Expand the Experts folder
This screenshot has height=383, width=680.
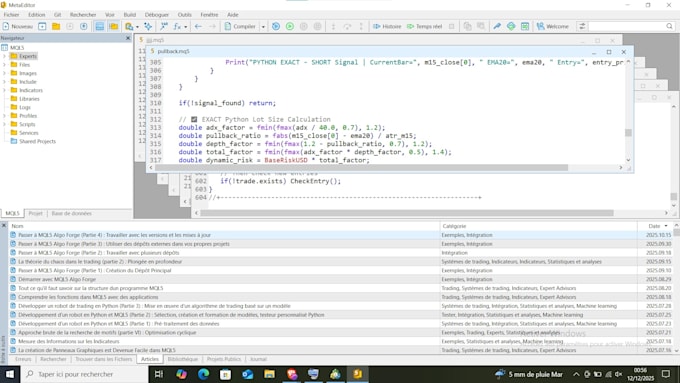pyautogui.click(x=5, y=56)
